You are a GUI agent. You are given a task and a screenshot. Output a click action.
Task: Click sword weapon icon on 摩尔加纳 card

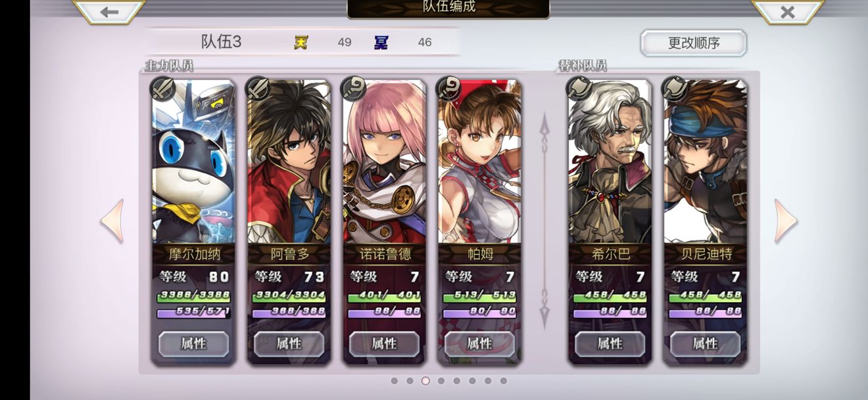[x=162, y=88]
